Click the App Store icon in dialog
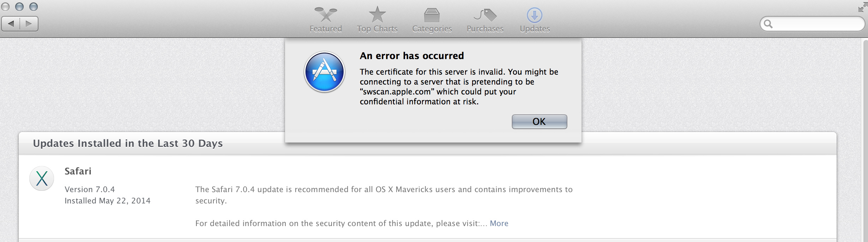Screen dimensions: 868x242 point(324,72)
